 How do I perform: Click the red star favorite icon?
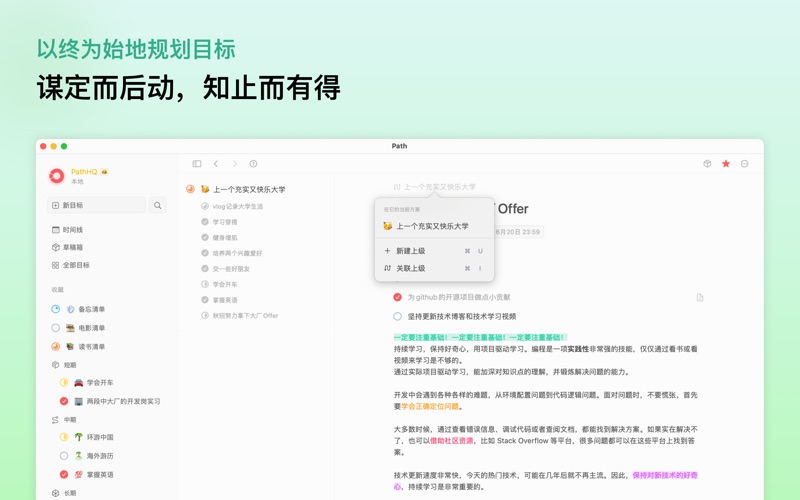[726, 164]
